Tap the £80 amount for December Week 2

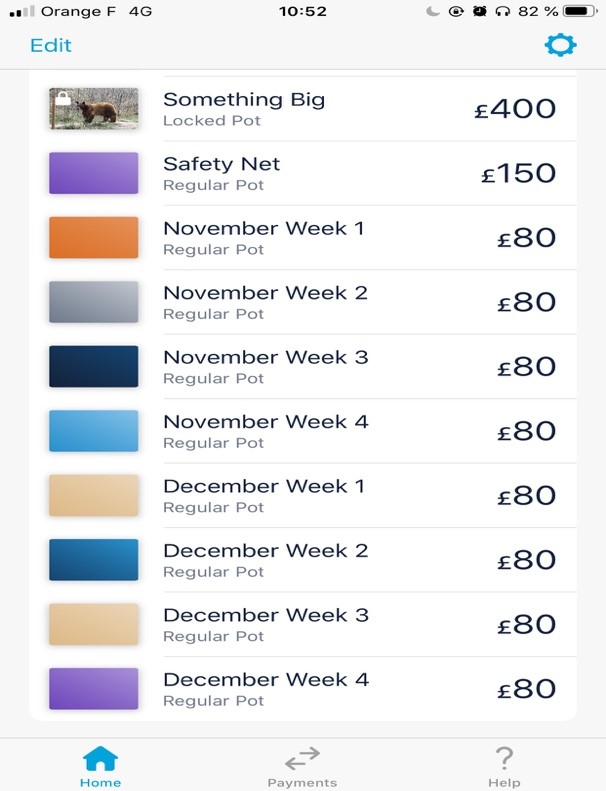coord(527,560)
